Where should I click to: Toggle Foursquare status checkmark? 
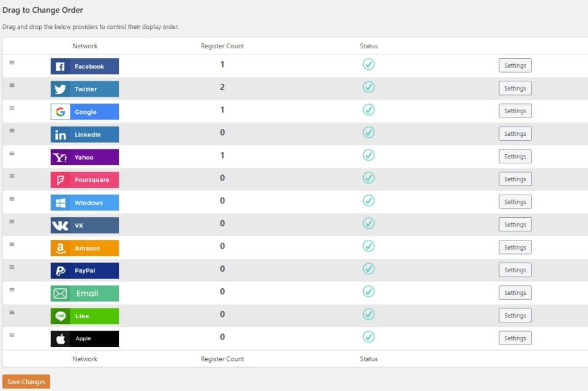369,178
